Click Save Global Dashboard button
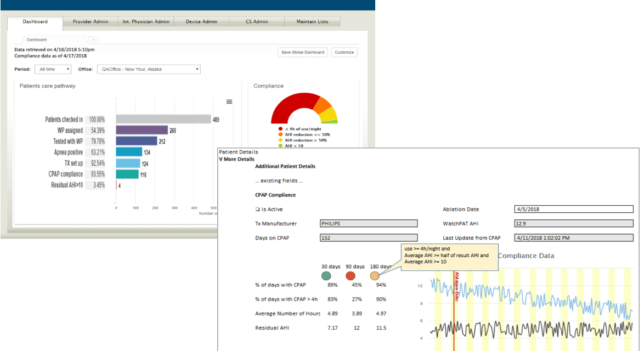The image size is (644, 351). click(303, 53)
